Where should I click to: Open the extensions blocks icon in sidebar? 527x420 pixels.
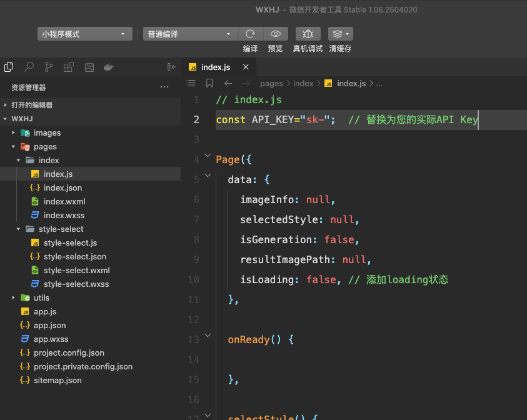point(69,67)
